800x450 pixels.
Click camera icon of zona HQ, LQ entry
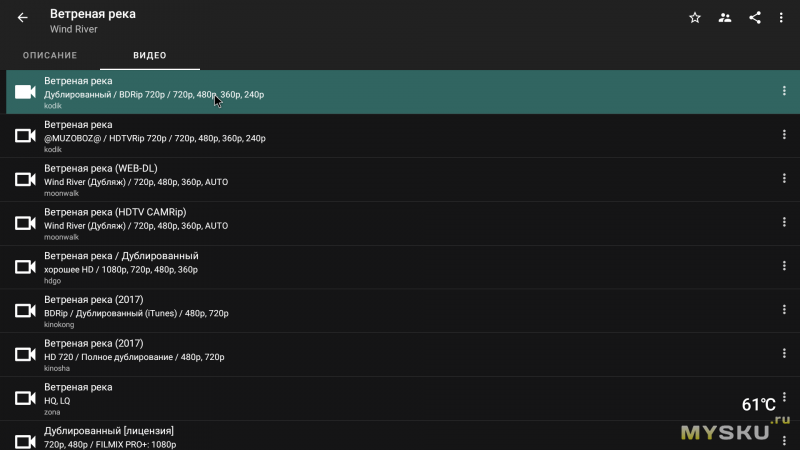25,398
